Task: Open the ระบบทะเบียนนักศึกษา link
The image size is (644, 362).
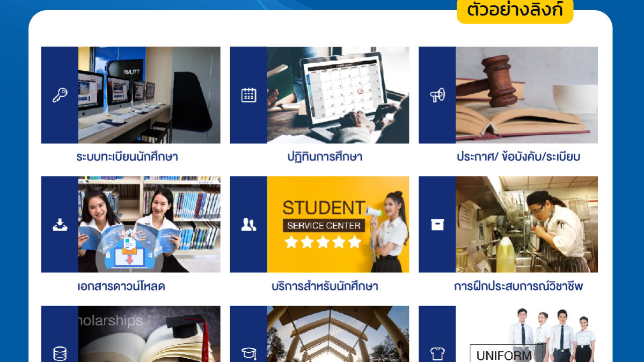Action: click(127, 157)
